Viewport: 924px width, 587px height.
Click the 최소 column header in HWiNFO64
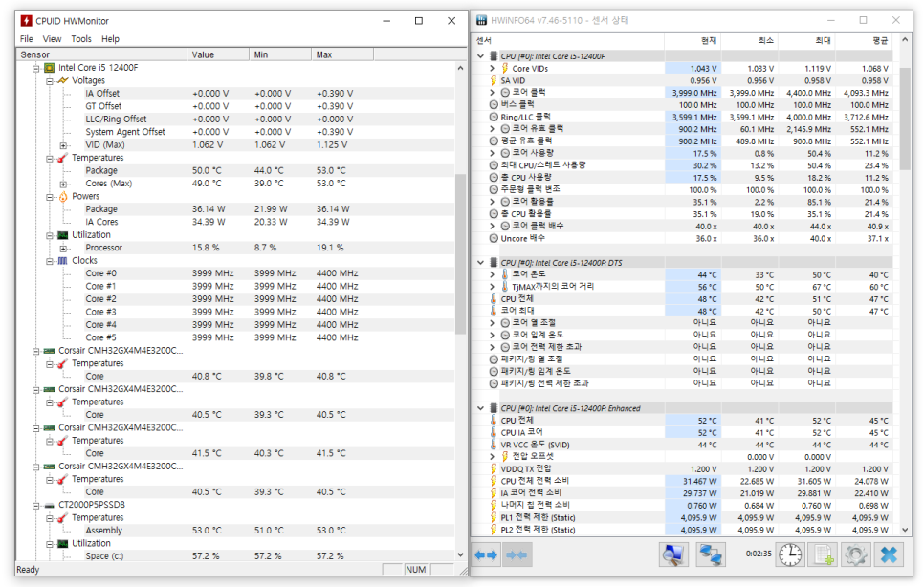click(748, 40)
